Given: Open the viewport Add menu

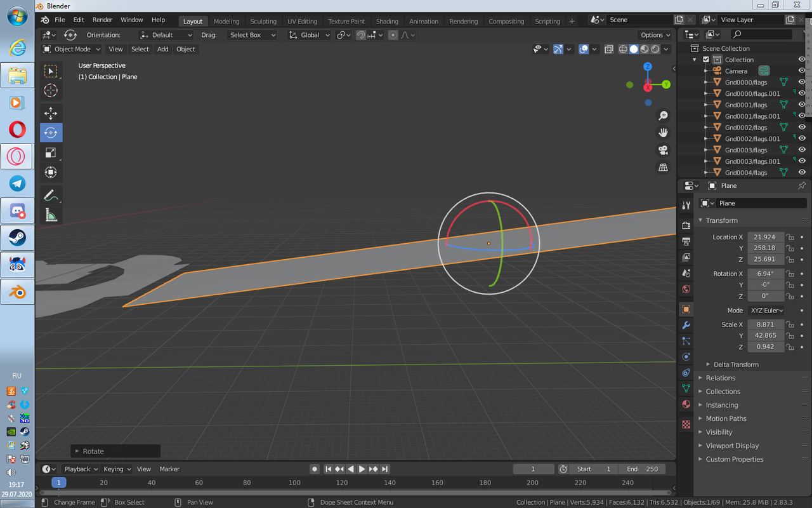Looking at the screenshot, I should coord(163,49).
